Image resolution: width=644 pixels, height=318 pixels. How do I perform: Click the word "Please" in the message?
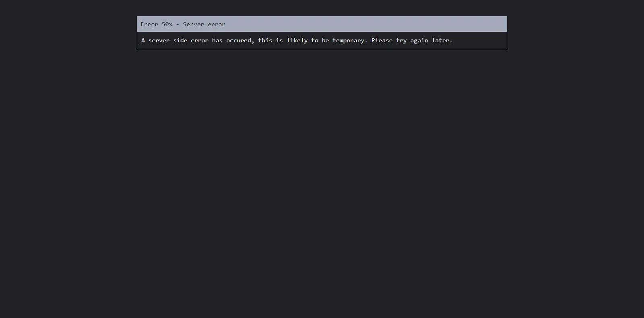pos(382,40)
